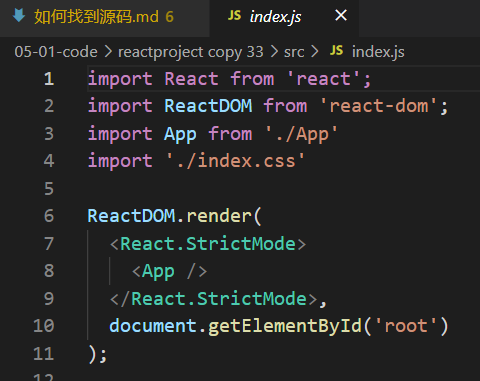Click the JS icon on index.js tab

(234, 15)
